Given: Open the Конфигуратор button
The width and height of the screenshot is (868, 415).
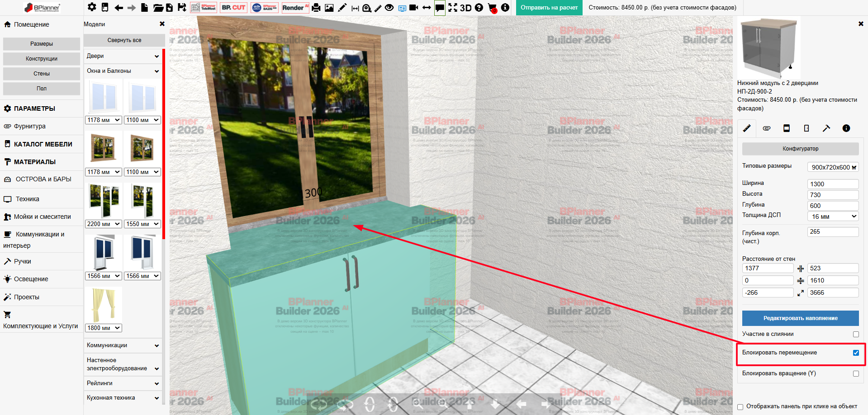Looking at the screenshot, I should [x=801, y=149].
